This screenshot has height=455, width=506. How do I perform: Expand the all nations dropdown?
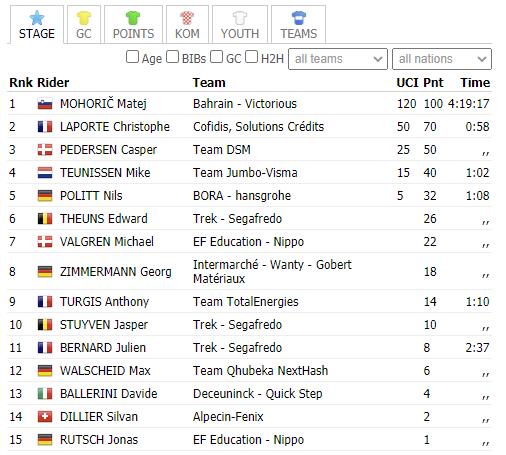(x=442, y=59)
